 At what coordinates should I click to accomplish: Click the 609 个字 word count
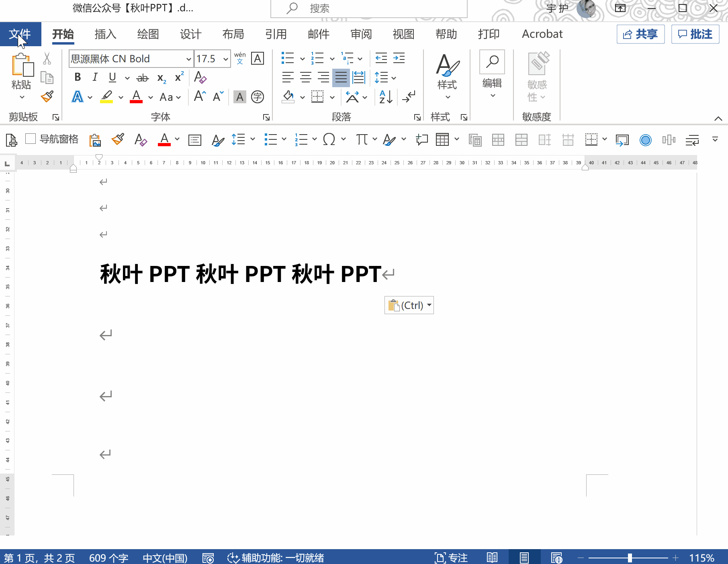point(108,558)
